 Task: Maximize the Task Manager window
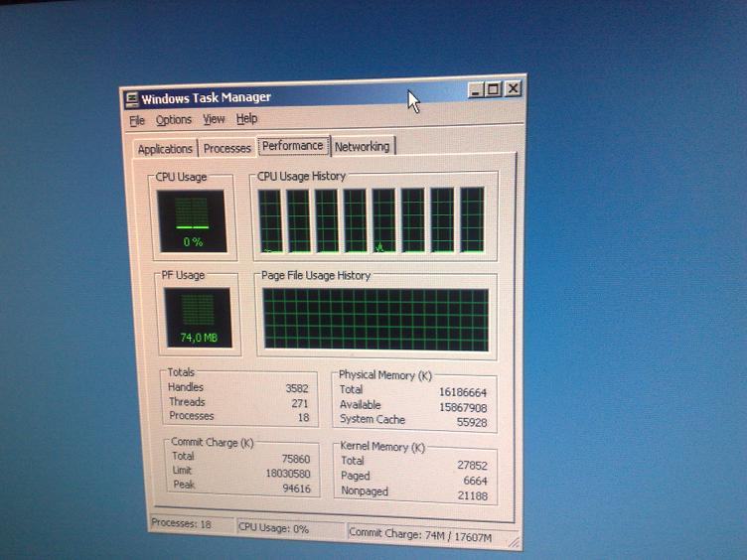coord(494,89)
